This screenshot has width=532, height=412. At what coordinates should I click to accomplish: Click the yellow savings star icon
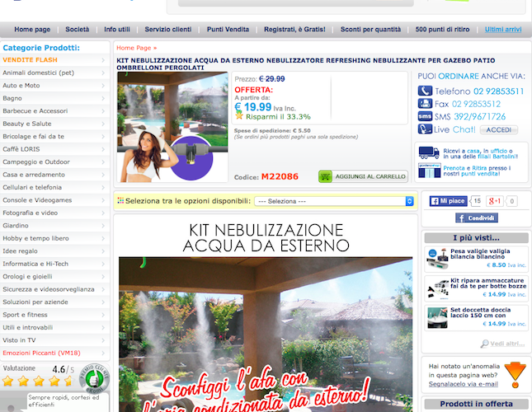click(x=239, y=115)
